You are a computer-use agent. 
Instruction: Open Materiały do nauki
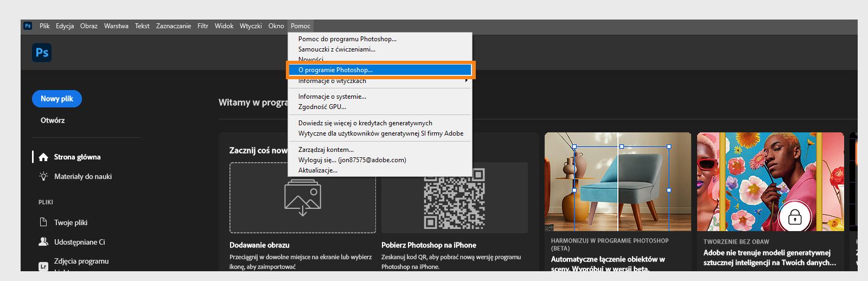(x=83, y=176)
